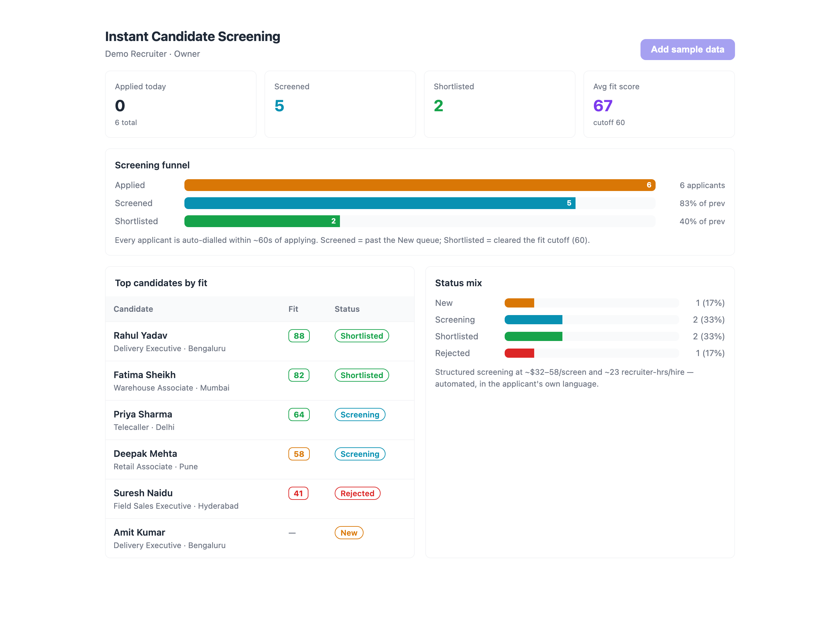Viewport: 840px width, 617px height.
Task: Click the Candidate column header
Action: point(133,309)
